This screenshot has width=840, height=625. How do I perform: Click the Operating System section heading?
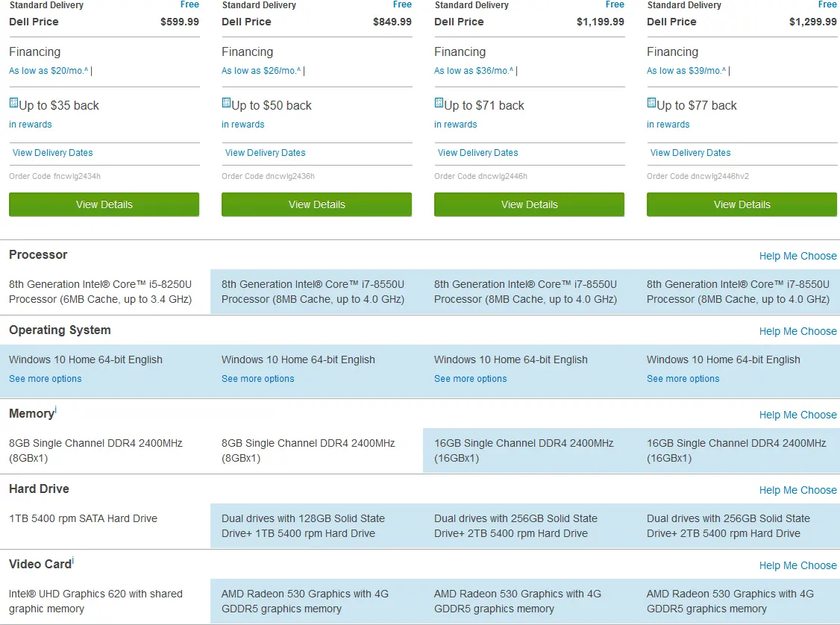click(x=60, y=330)
